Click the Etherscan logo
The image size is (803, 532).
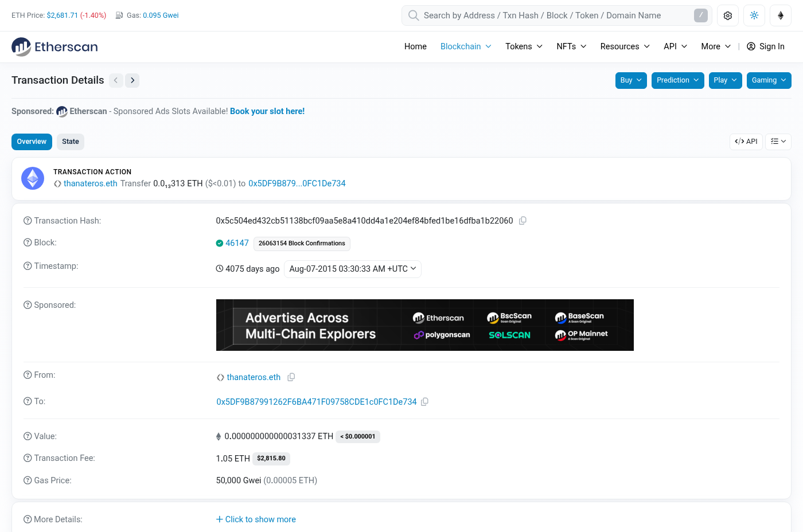(x=55, y=47)
